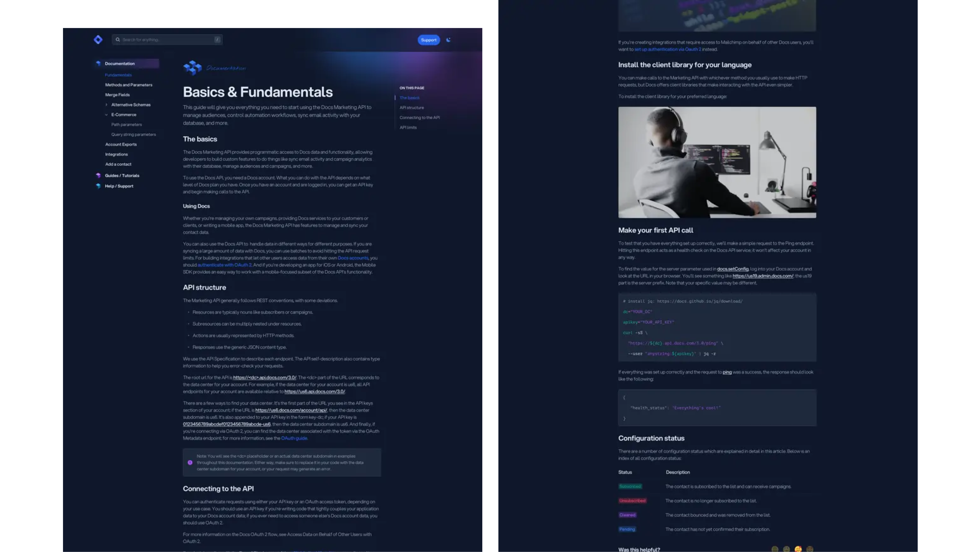This screenshot has width=980, height=552.
Task: Click the Documentation sidebar cube icon
Action: 98,64
